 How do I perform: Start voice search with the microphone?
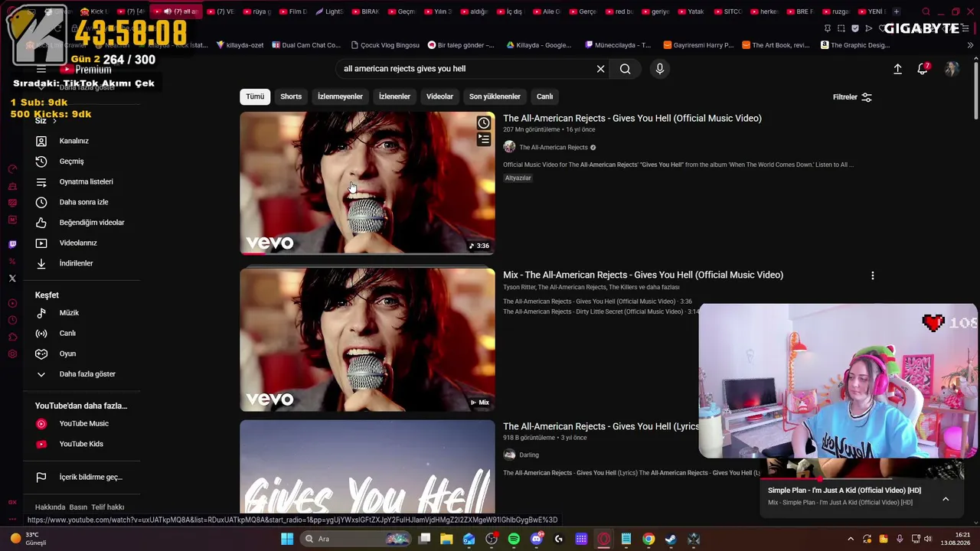click(659, 69)
